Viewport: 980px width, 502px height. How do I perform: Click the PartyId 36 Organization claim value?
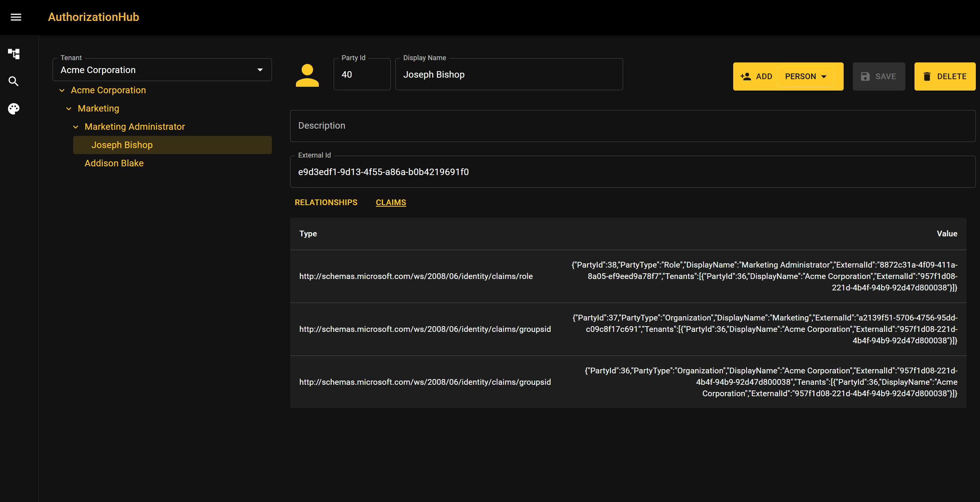click(771, 382)
